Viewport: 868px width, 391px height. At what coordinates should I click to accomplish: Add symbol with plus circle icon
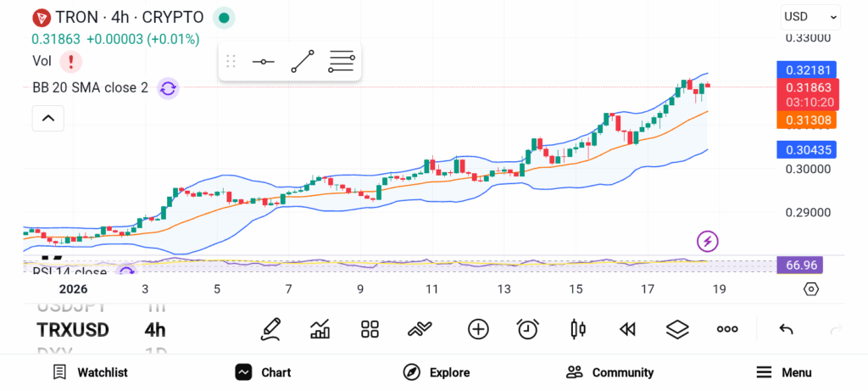click(x=478, y=329)
